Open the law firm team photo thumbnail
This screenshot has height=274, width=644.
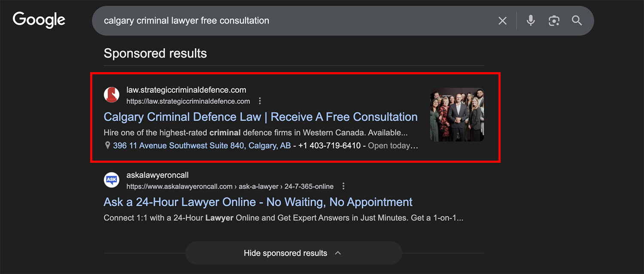point(457,115)
